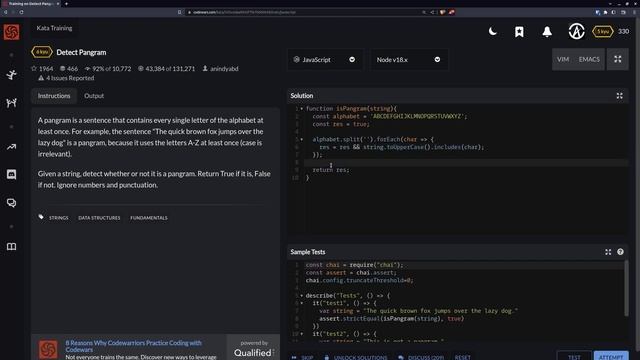Run the TEST button
This screenshot has height=360, width=640.
click(574, 356)
